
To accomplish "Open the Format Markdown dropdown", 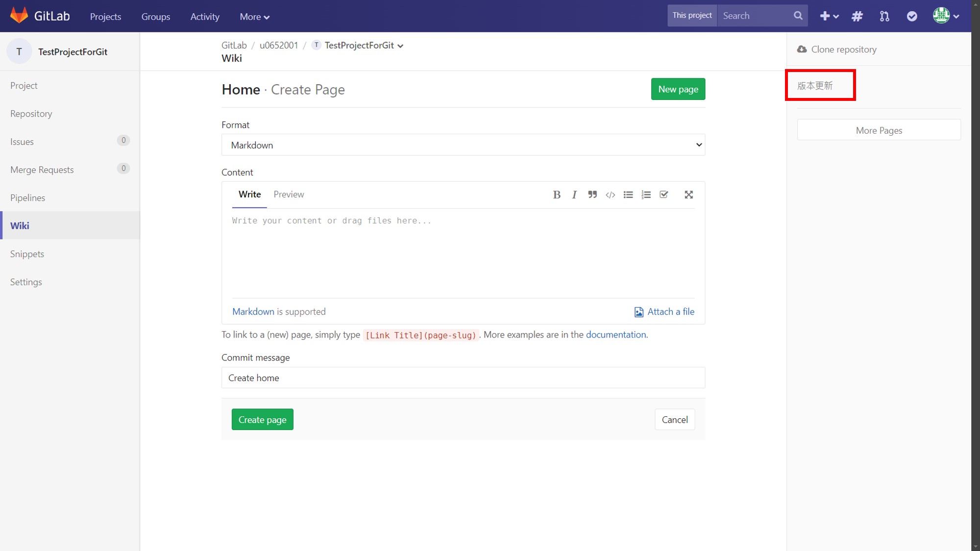I will (x=463, y=145).
